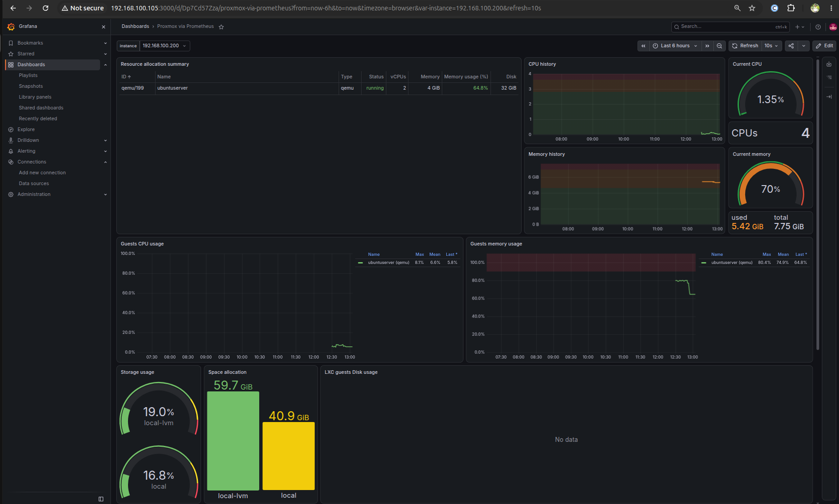Click the Grafana logo icon
Image resolution: width=839 pixels, height=504 pixels.
click(11, 27)
